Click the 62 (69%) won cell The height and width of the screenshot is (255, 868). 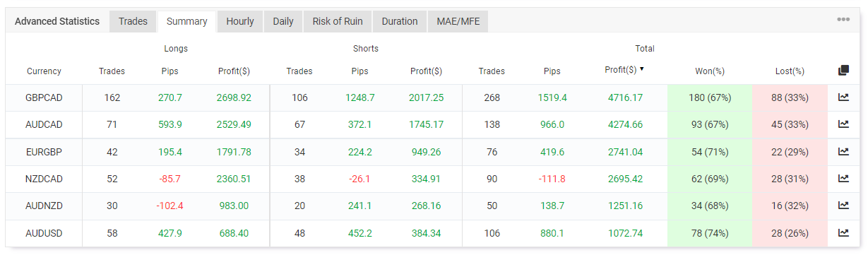tap(710, 179)
